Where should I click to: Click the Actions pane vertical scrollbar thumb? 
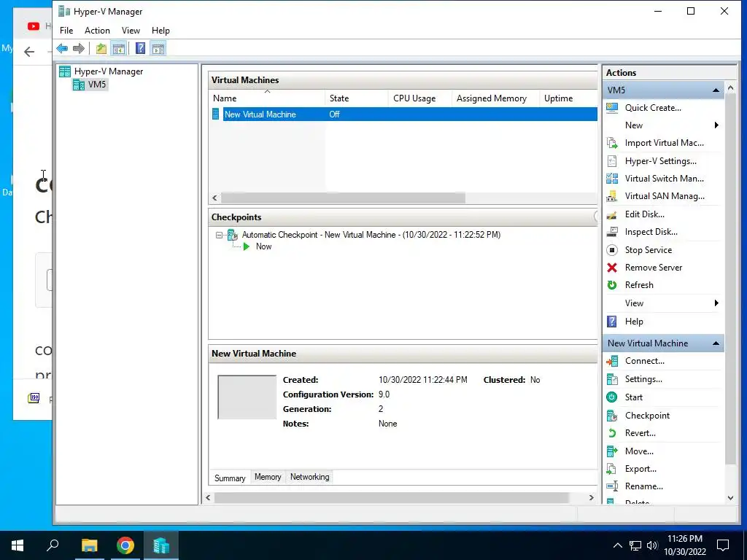(730, 279)
